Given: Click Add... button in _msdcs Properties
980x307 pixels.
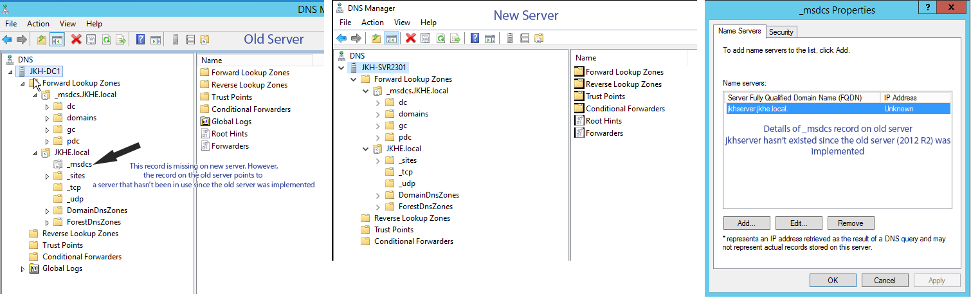Looking at the screenshot, I should tap(746, 223).
